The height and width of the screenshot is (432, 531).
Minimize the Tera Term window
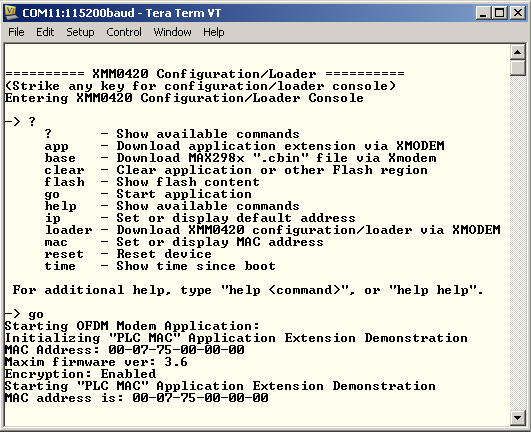(x=483, y=13)
